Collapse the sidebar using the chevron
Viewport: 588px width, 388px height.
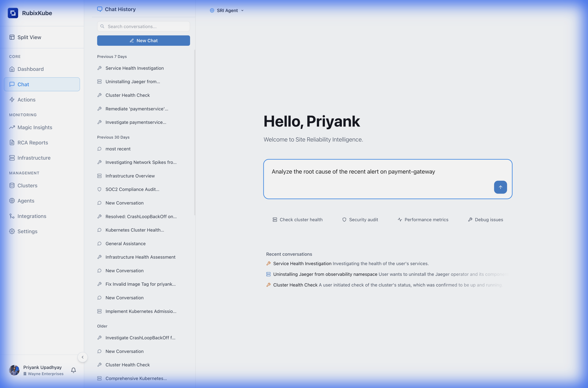82,357
